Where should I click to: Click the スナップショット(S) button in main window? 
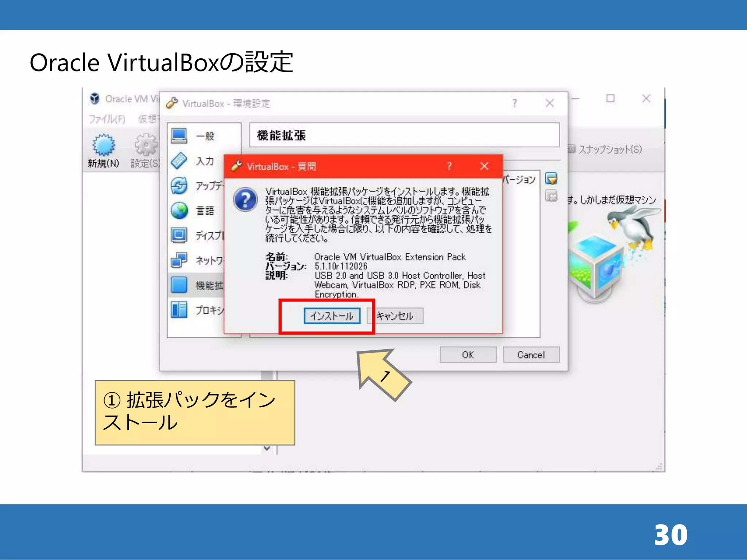(x=605, y=149)
